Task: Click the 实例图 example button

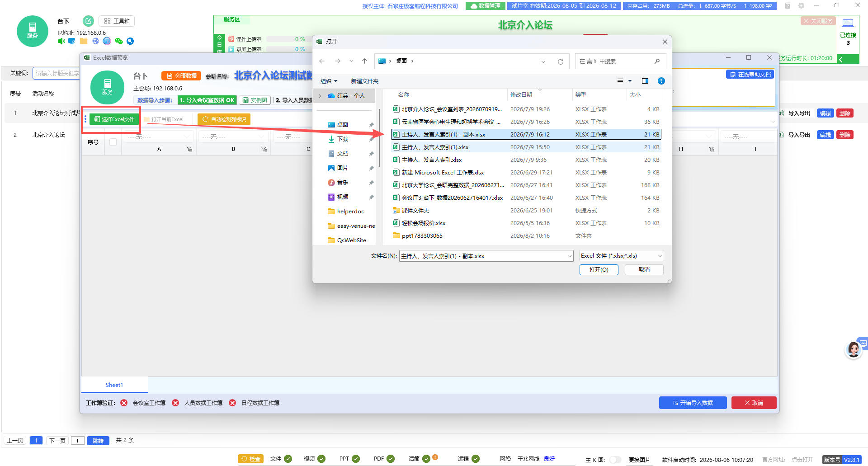Action: pyautogui.click(x=255, y=100)
